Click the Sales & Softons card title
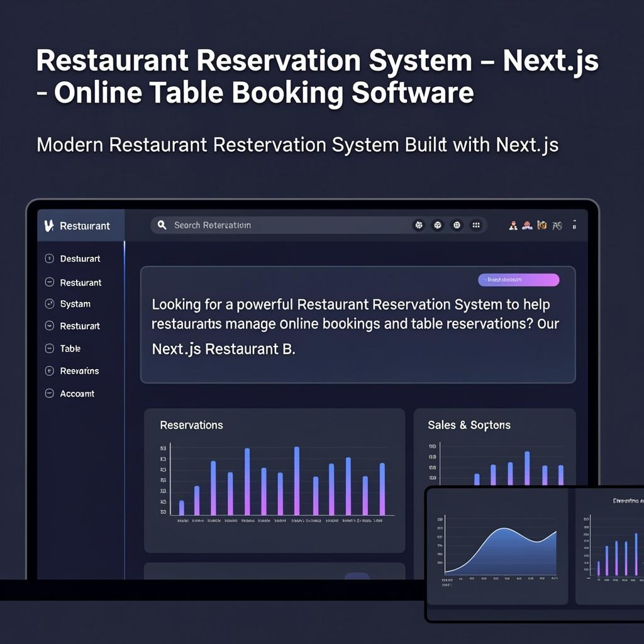644x644 pixels. point(469,425)
